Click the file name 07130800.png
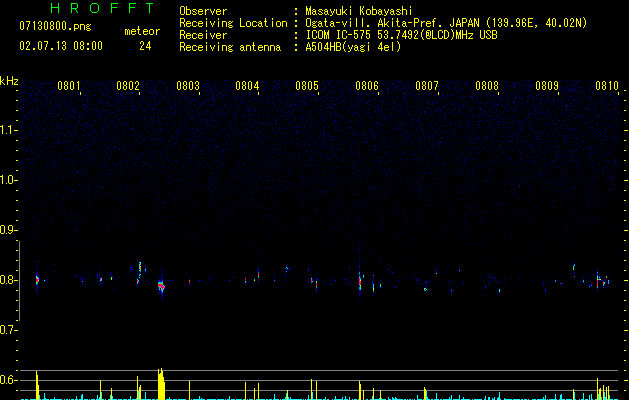 55,27
